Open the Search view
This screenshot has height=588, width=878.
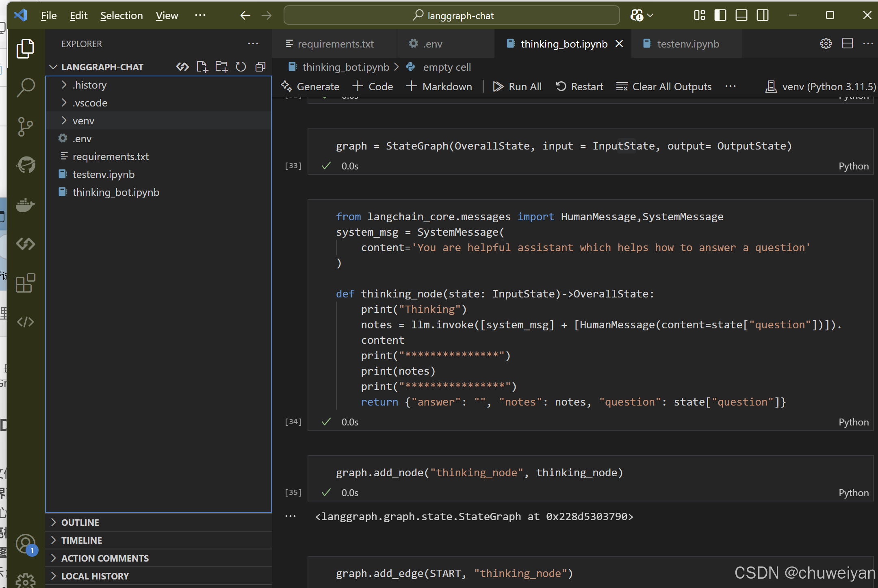(x=26, y=87)
